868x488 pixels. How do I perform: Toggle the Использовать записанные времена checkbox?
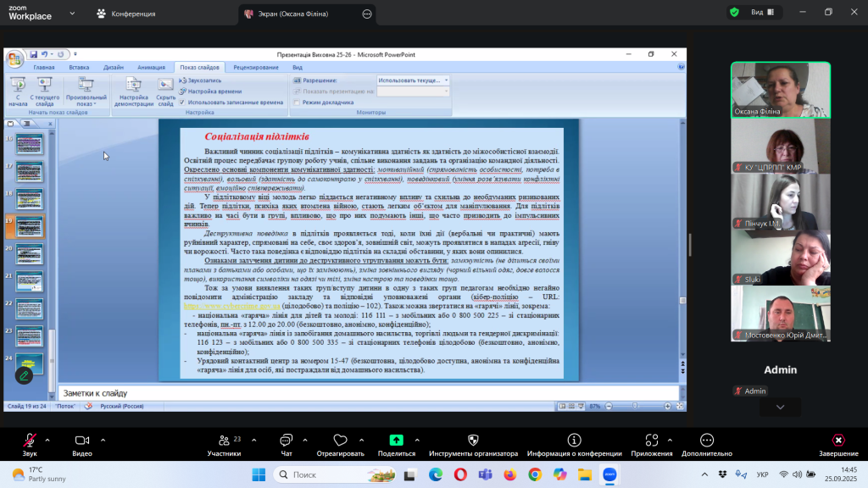(x=182, y=102)
